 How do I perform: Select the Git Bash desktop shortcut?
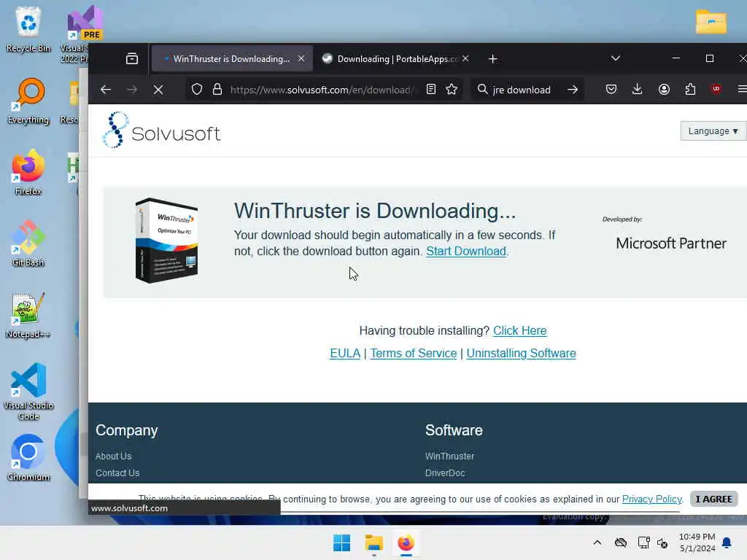(28, 244)
